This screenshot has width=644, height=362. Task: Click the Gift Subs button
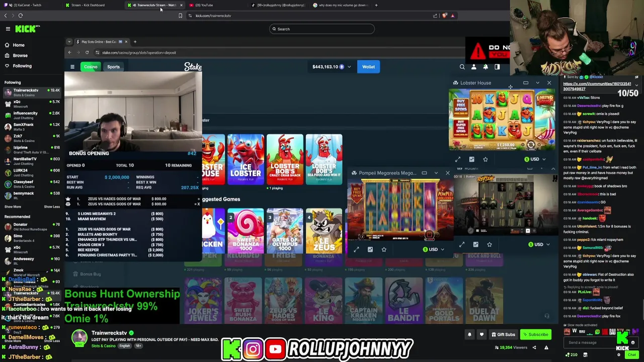point(503,334)
